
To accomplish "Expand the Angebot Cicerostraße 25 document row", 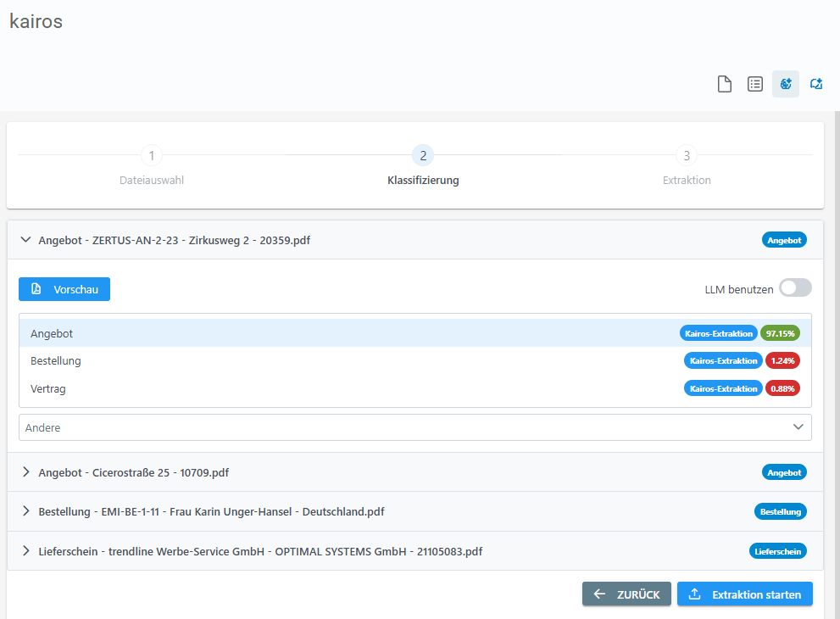I will [25, 472].
